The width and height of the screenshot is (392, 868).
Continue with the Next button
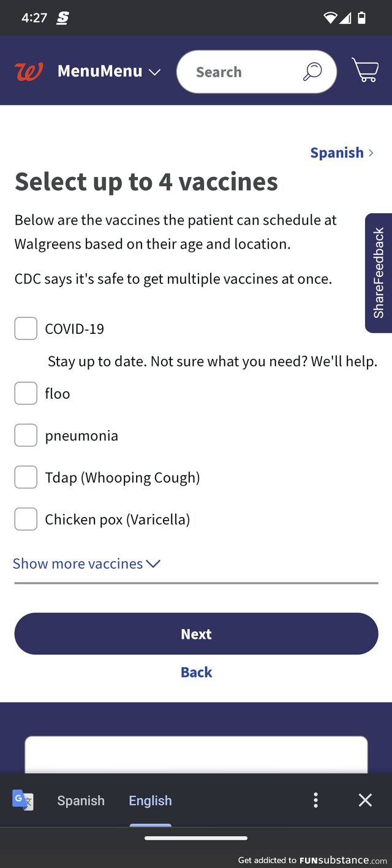coord(196,634)
